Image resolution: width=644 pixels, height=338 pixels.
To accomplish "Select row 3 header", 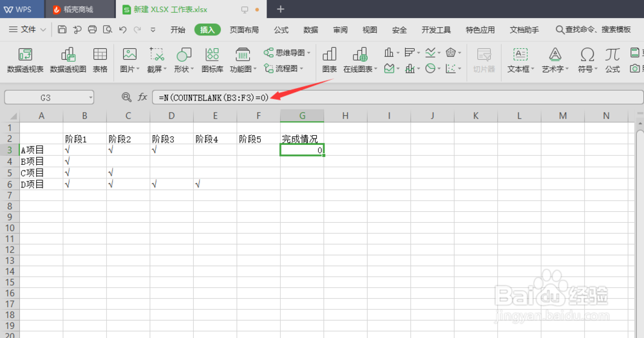I will click(10, 150).
